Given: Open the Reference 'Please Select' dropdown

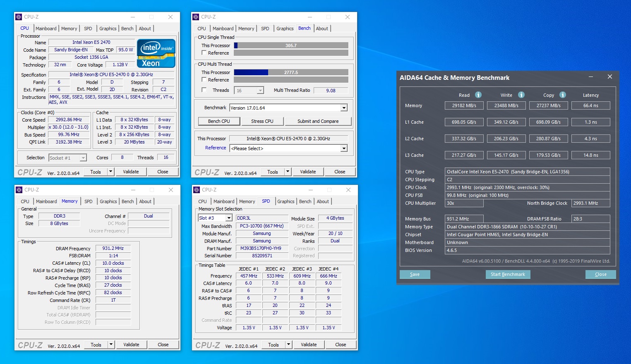Looking at the screenshot, I should point(344,148).
